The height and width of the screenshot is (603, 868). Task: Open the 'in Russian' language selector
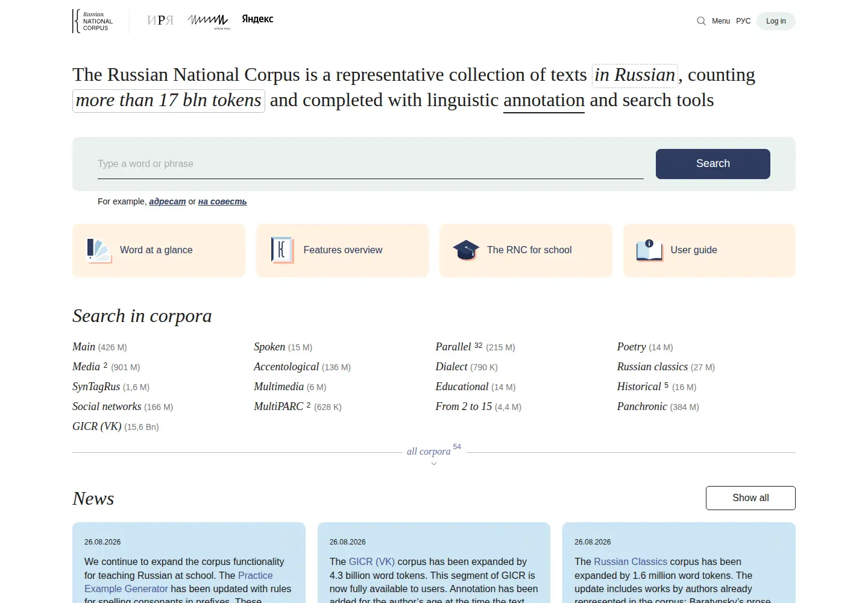[635, 75]
